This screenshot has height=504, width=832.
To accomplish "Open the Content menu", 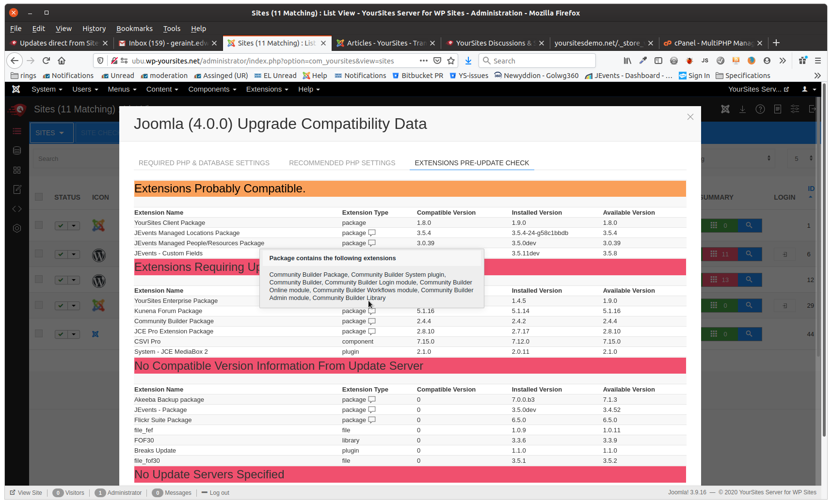I will pos(162,89).
